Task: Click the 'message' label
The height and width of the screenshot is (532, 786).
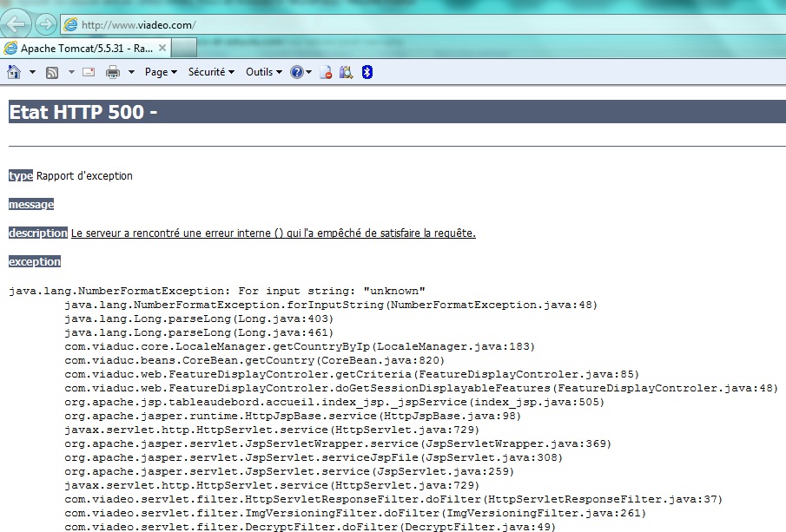Action: click(31, 205)
